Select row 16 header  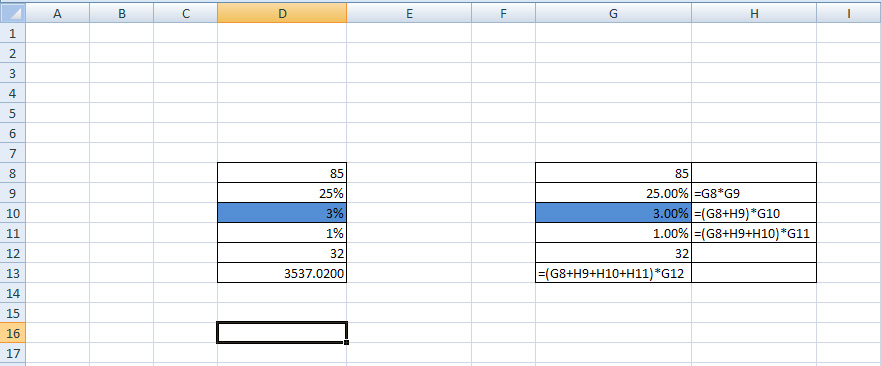pos(12,333)
